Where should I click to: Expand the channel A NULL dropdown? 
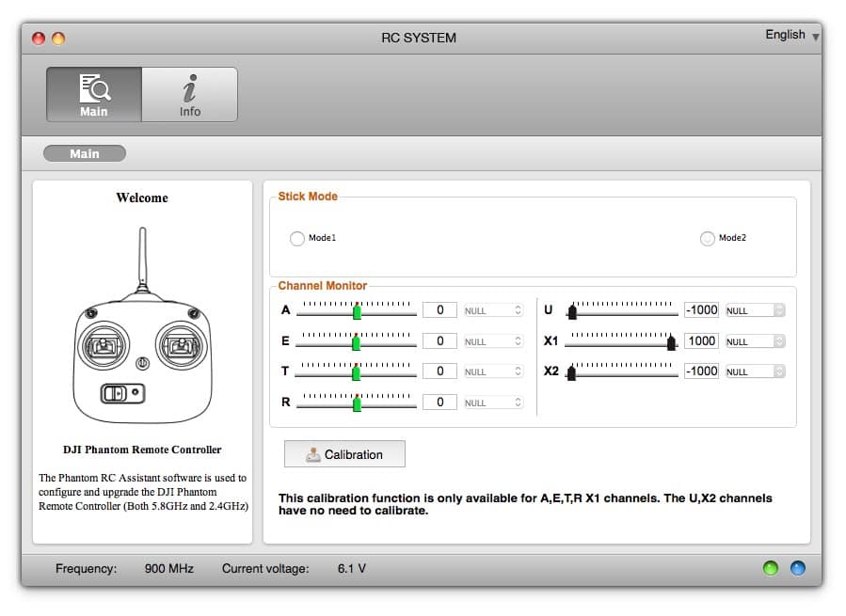[x=493, y=310]
